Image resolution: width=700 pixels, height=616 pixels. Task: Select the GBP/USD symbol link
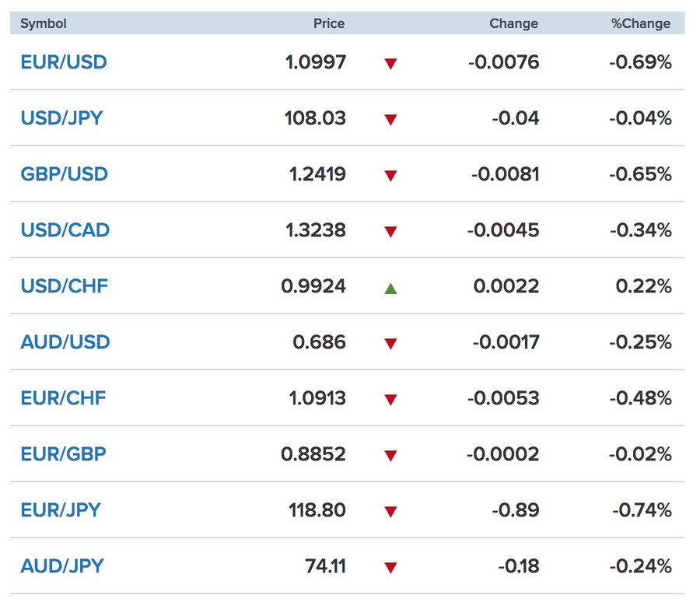(x=64, y=174)
